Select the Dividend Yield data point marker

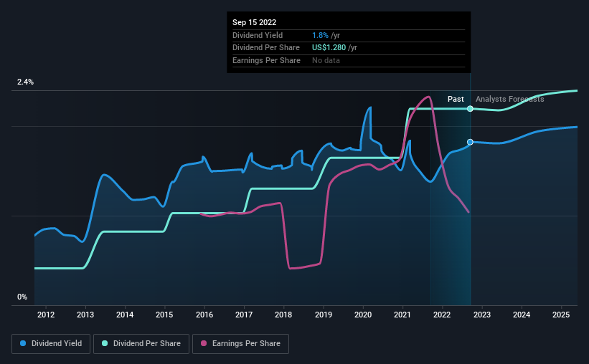pyautogui.click(x=470, y=142)
